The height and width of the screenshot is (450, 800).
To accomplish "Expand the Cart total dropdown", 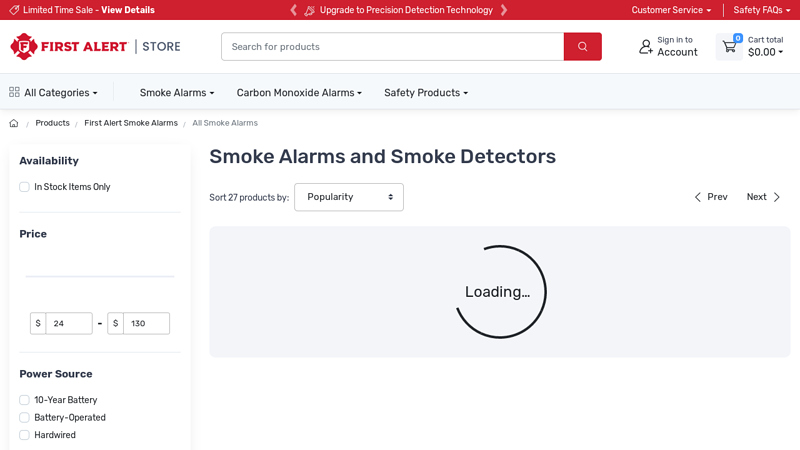I will point(765,46).
